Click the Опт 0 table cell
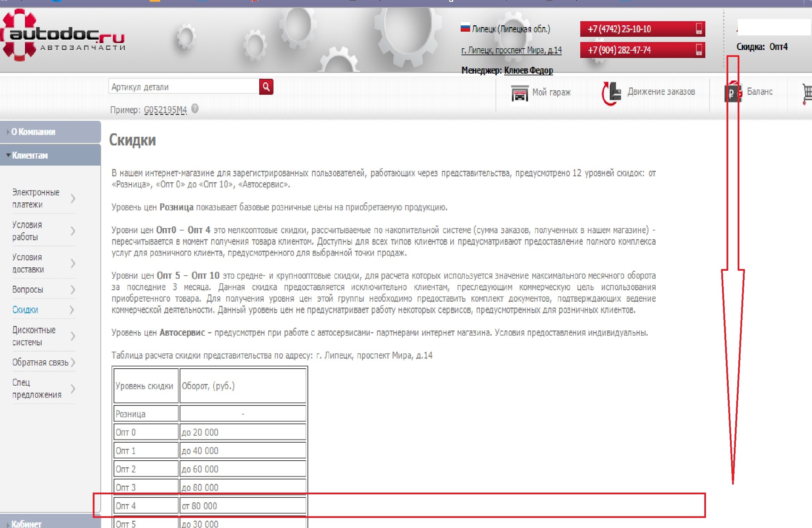Viewport: 812px width, 528px height. 146,432
